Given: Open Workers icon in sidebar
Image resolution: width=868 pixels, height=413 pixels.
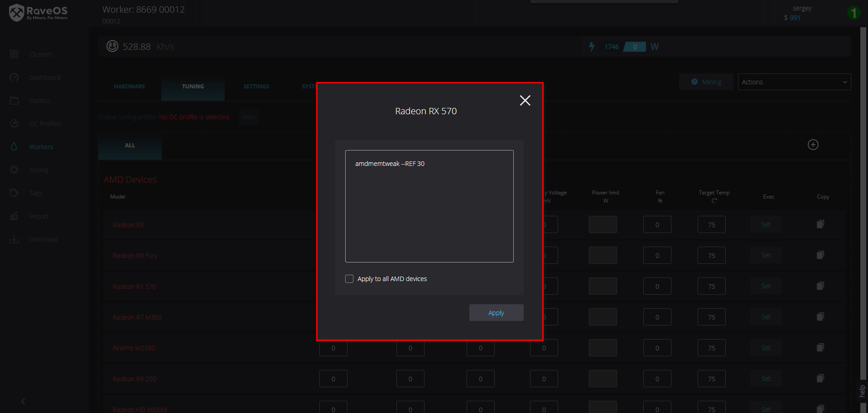Looking at the screenshot, I should (x=14, y=147).
